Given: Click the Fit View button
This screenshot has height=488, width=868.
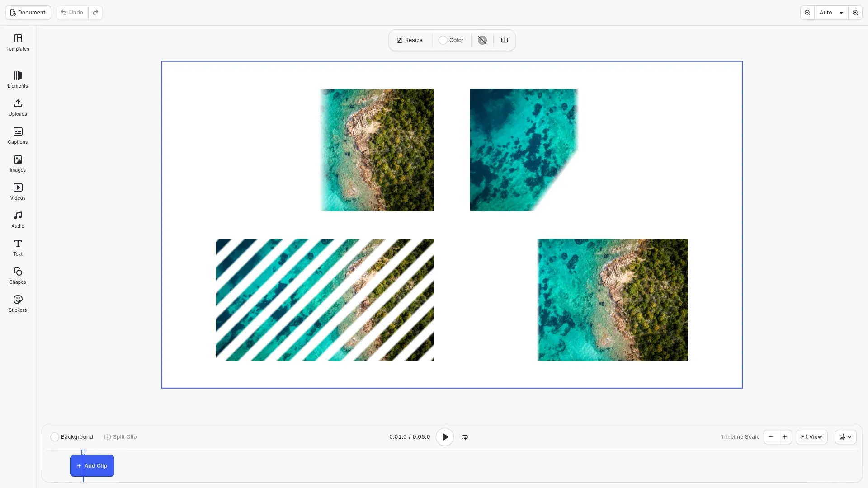Looking at the screenshot, I should [x=811, y=437].
